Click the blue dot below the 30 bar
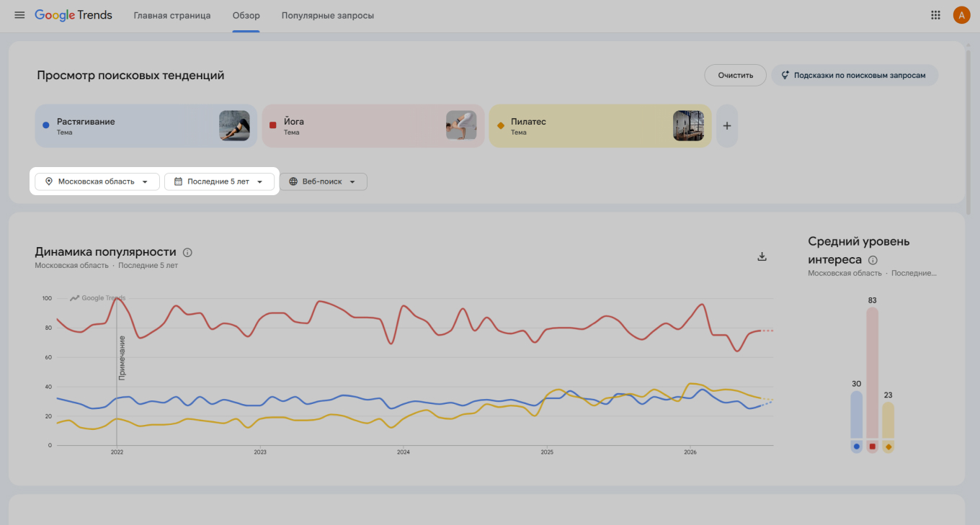Image resolution: width=980 pixels, height=525 pixels. pos(856,447)
